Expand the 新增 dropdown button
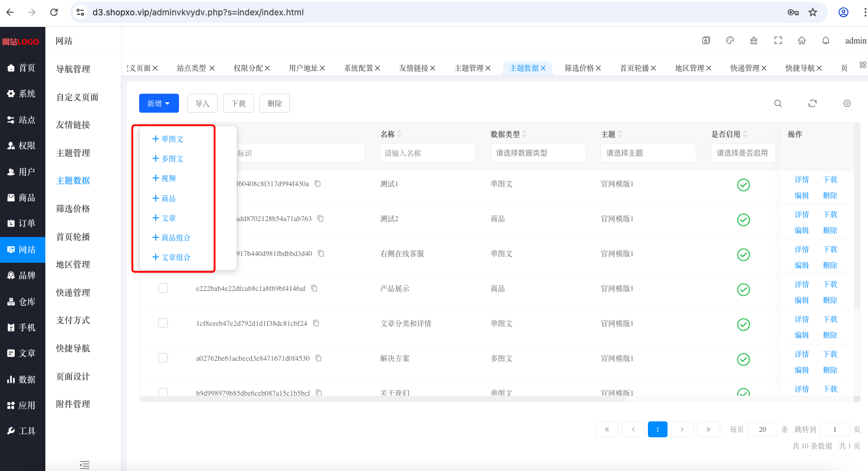 pyautogui.click(x=159, y=104)
